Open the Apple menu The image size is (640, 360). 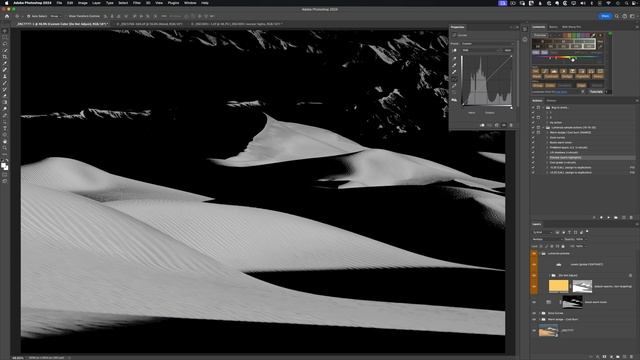click(7, 3)
